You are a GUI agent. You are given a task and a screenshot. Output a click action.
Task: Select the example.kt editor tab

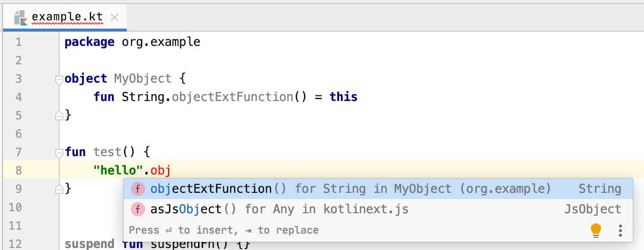pyautogui.click(x=65, y=18)
